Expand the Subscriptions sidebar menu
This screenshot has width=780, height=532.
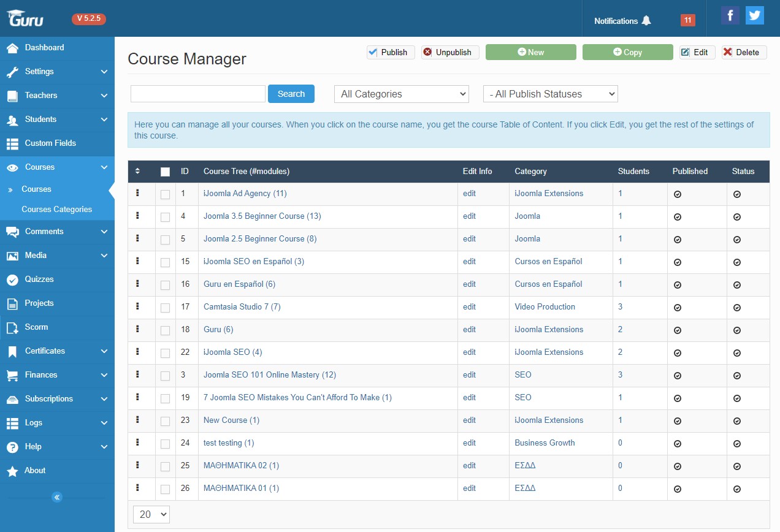click(x=57, y=399)
